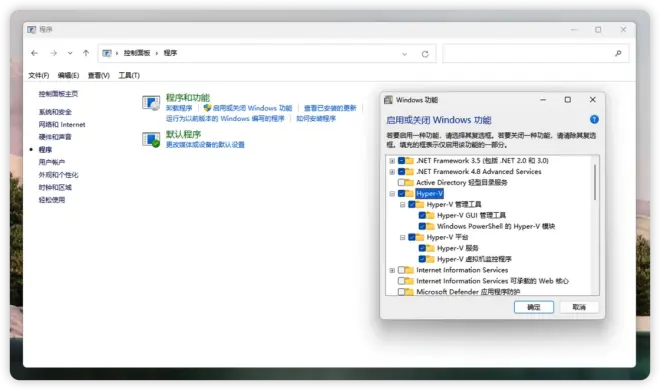Go up one level with the up arrow
The width and height of the screenshot is (660, 390).
coord(86,53)
